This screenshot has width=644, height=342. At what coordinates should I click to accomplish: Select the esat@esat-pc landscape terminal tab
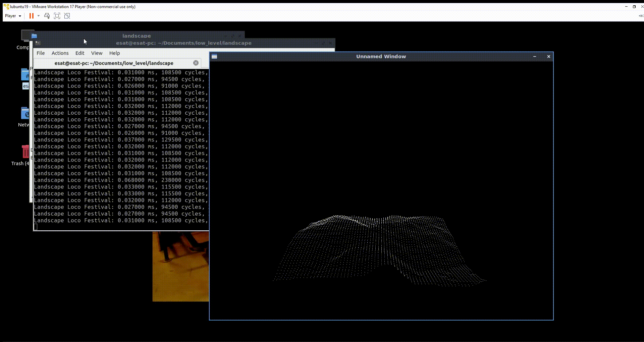coord(114,63)
